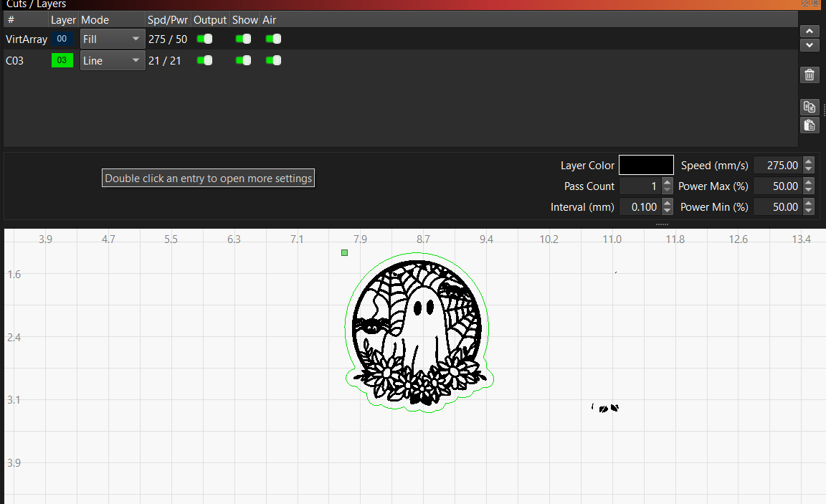Copy layer settings with the copy icon
This screenshot has width=826, height=504.
(x=809, y=107)
